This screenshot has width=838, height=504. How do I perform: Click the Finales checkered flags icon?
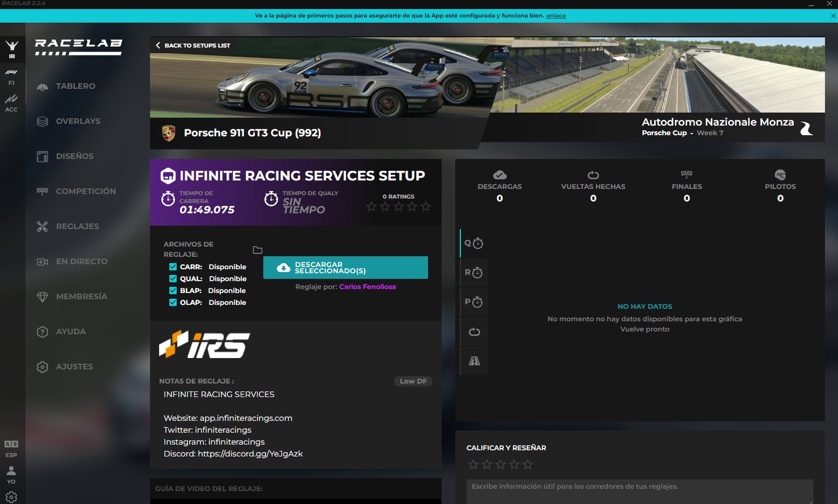[687, 174]
